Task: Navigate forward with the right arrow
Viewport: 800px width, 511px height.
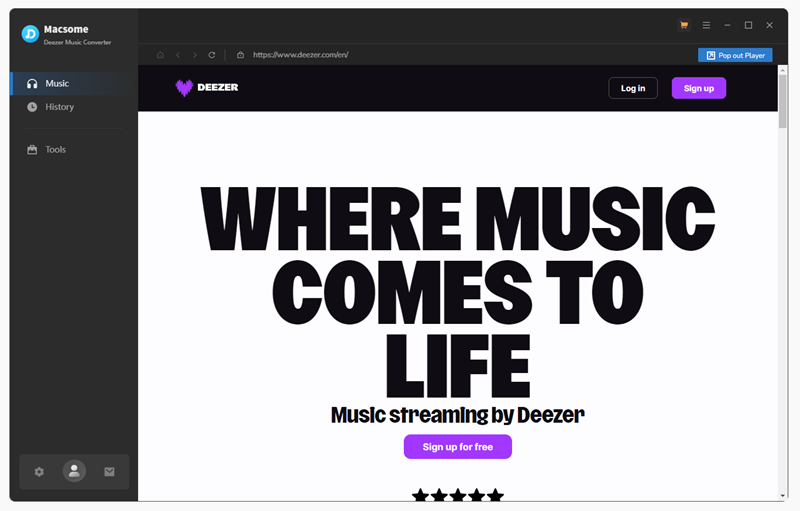Action: tap(194, 55)
